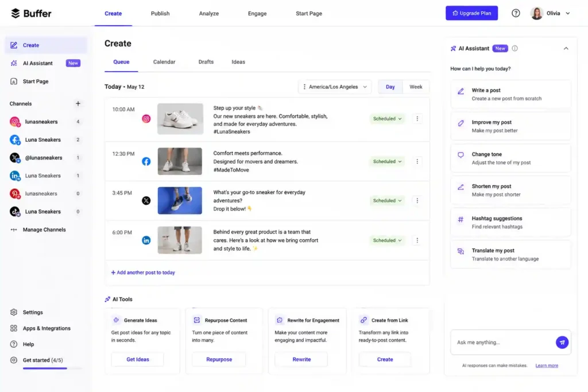Open more options for 3:45 PM post
This screenshot has height=392, width=588.
coord(417,200)
